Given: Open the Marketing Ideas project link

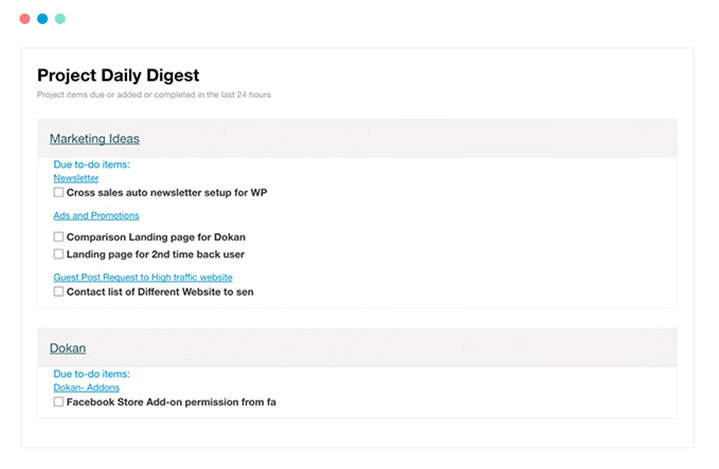Looking at the screenshot, I should point(94,138).
